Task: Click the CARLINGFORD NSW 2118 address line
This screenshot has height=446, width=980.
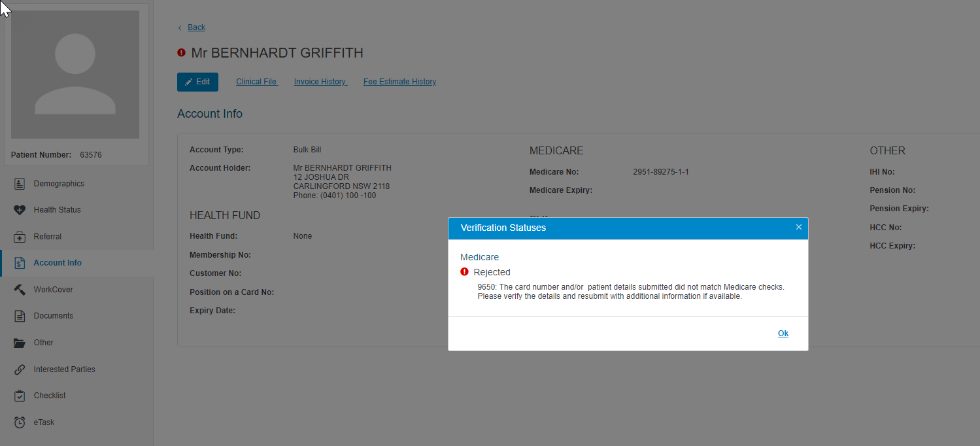Action: (x=341, y=186)
